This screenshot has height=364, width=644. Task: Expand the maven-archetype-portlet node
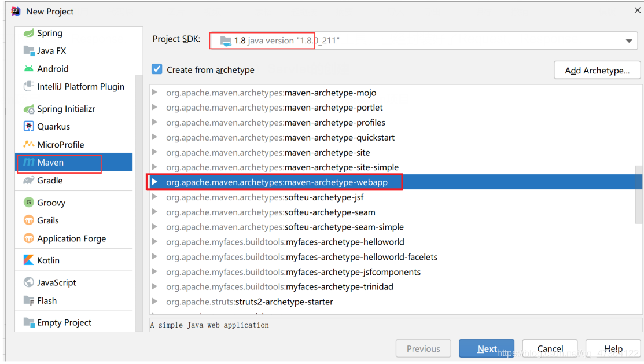point(155,107)
